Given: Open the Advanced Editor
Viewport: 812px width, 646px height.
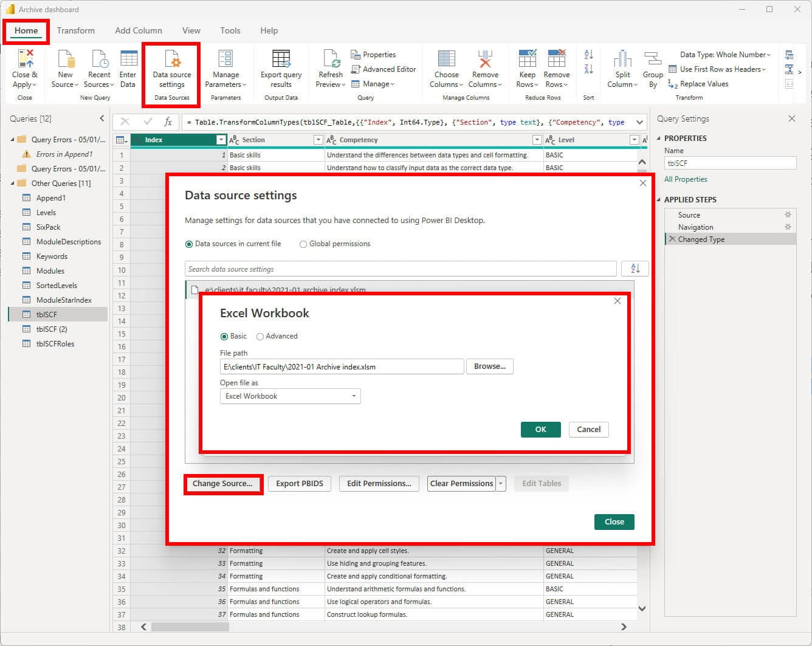Looking at the screenshot, I should (x=384, y=69).
